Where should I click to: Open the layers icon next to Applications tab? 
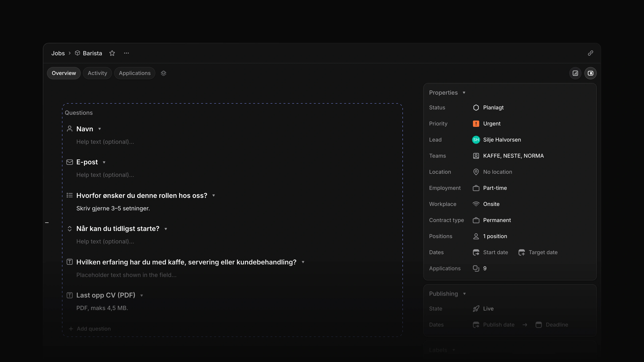[164, 73]
